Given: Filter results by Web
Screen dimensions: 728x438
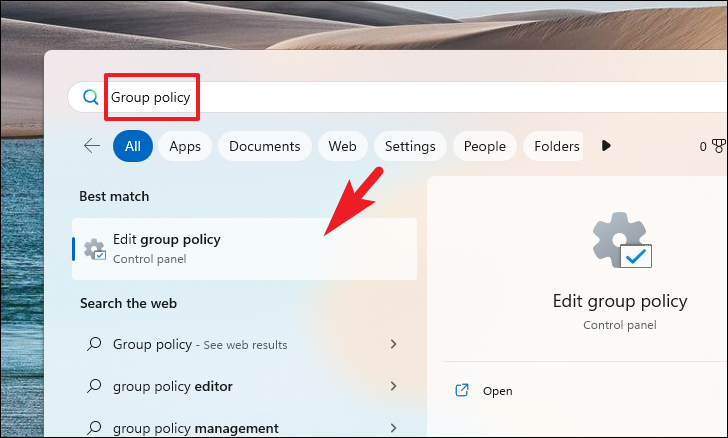Looking at the screenshot, I should [x=343, y=146].
